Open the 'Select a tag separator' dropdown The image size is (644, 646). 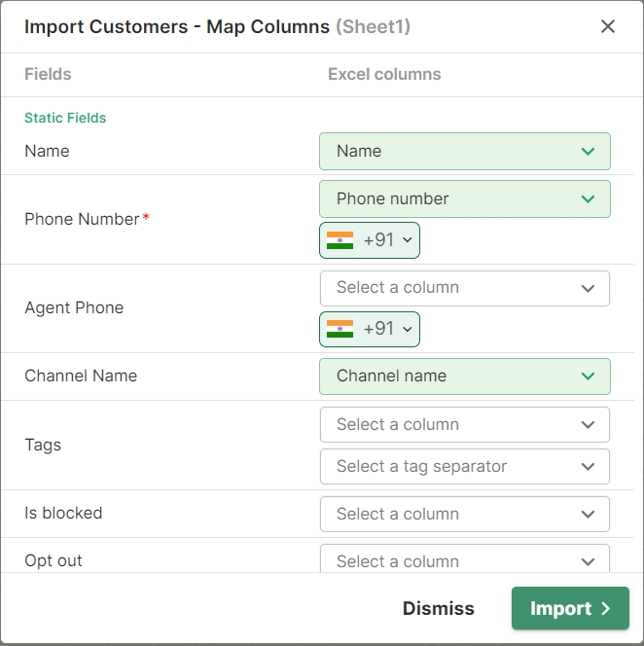[464, 467]
